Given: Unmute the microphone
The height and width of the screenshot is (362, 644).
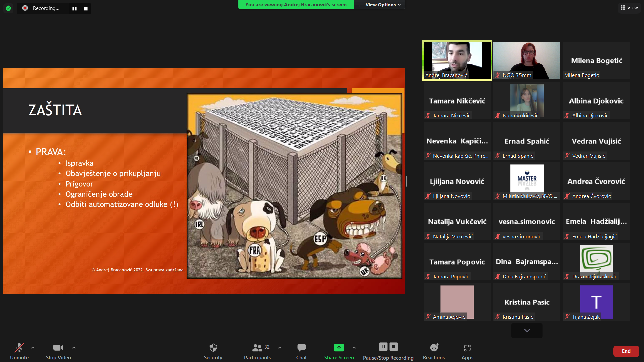Looking at the screenshot, I should [19, 351].
